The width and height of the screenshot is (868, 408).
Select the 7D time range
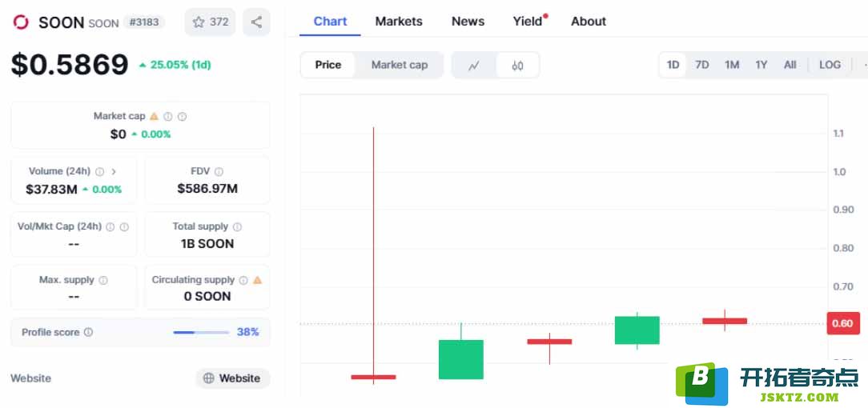[702, 65]
